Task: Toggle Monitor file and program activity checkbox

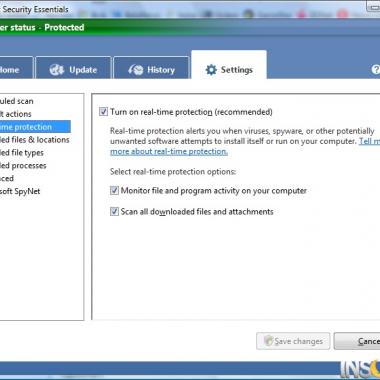Action: coord(114,191)
